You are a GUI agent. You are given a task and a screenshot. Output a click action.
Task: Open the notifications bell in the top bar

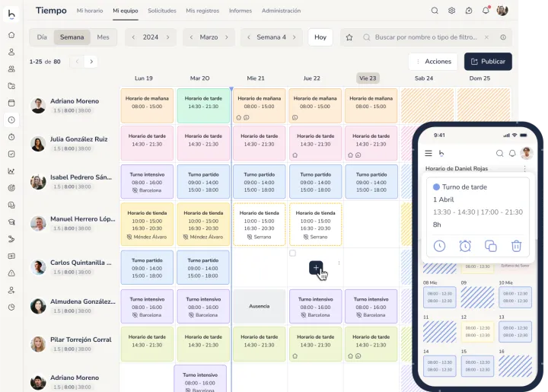[486, 11]
